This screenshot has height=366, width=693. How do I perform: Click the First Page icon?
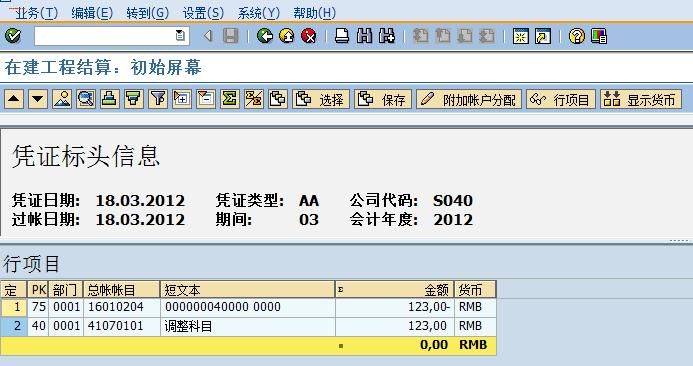tap(420, 36)
